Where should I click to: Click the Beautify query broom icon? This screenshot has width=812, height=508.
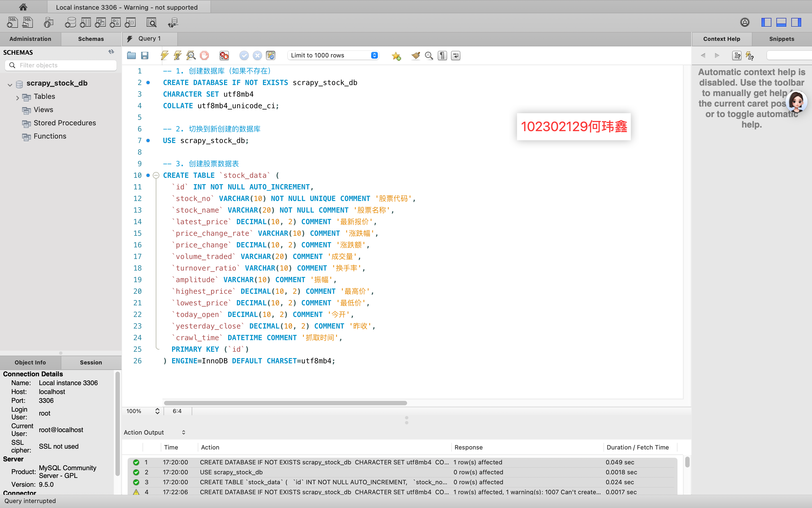coord(416,55)
